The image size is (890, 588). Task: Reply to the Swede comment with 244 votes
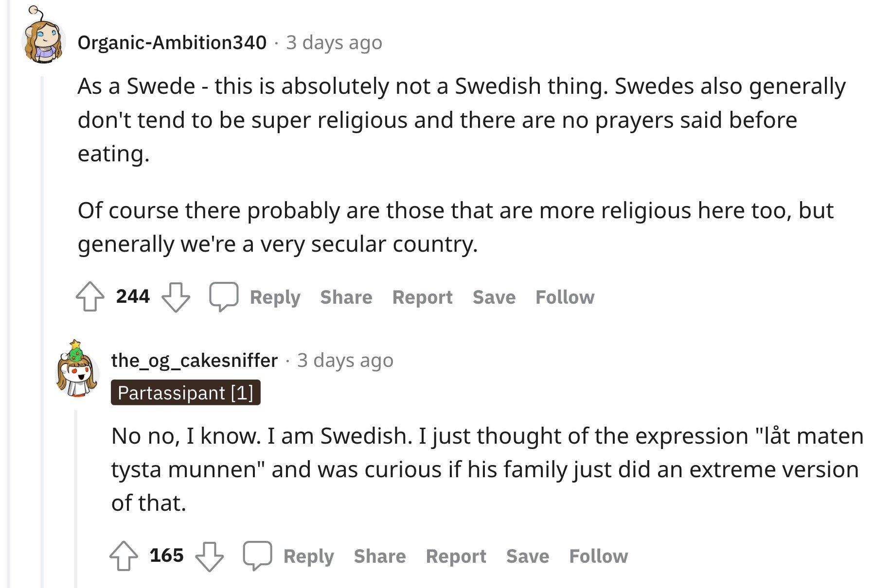pos(275,297)
